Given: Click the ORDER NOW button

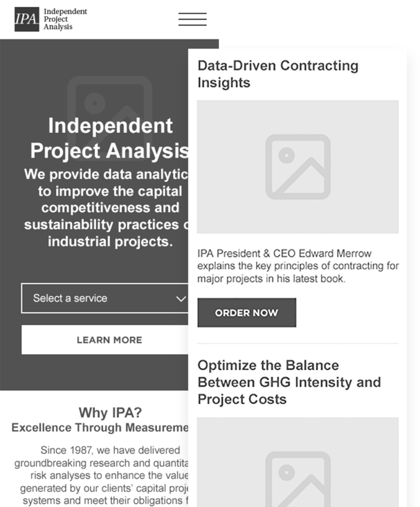Looking at the screenshot, I should tap(247, 313).
